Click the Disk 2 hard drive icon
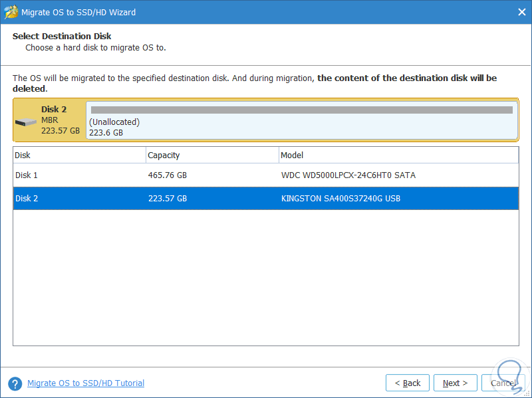Image resolution: width=532 pixels, height=398 pixels. (x=27, y=122)
